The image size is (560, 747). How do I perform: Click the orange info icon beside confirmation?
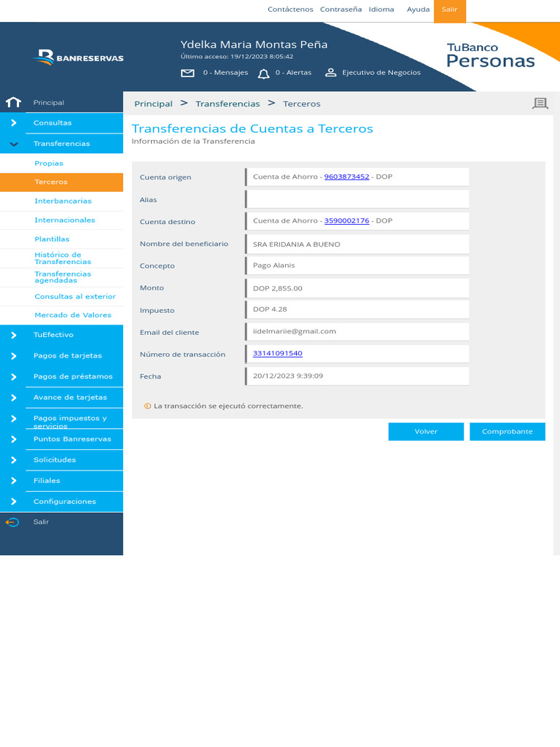coord(147,406)
